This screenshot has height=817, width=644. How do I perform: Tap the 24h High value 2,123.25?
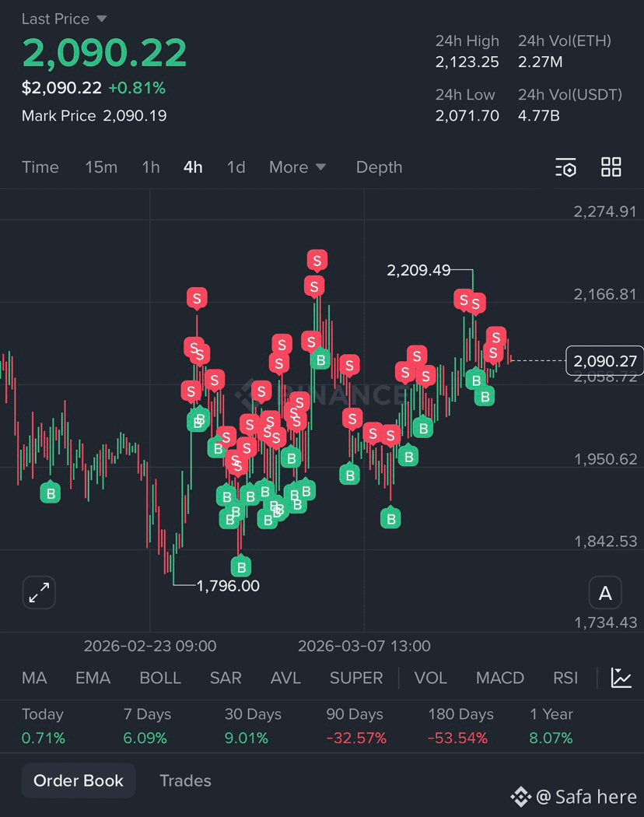click(x=467, y=62)
